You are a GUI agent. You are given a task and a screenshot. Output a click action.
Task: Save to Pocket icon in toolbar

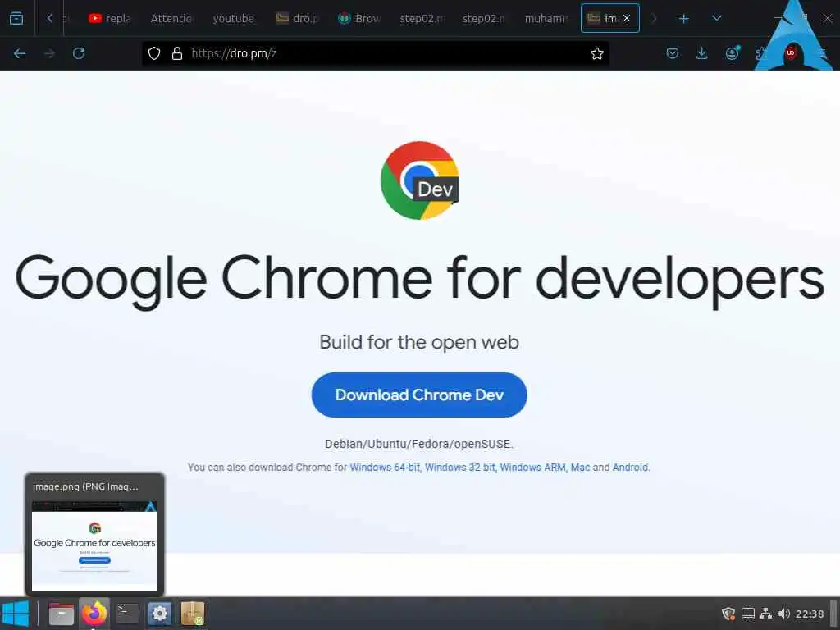[673, 53]
